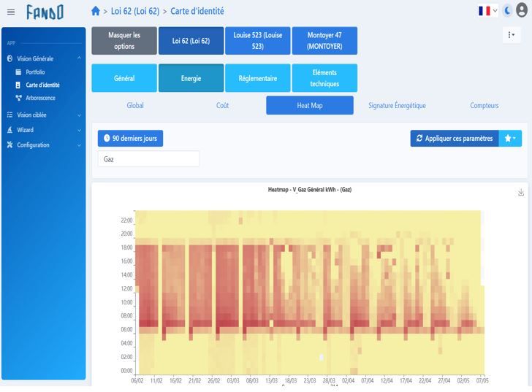Open the Compteurs sub-tab
The height and width of the screenshot is (392, 532).
point(484,105)
